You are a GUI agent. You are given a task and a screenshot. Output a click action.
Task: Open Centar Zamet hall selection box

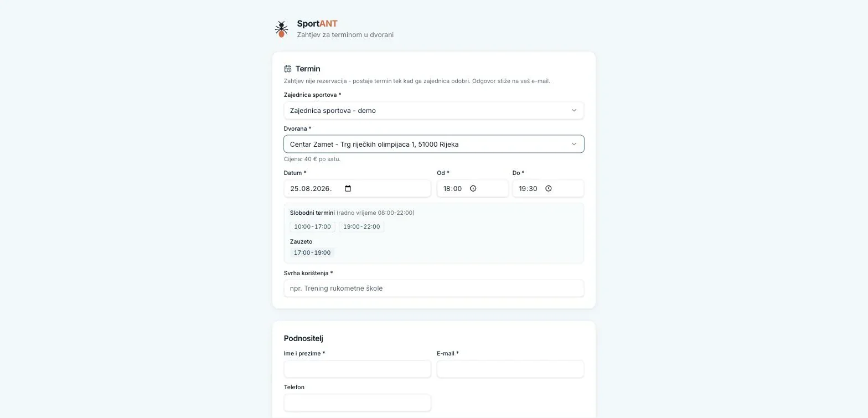[434, 144]
